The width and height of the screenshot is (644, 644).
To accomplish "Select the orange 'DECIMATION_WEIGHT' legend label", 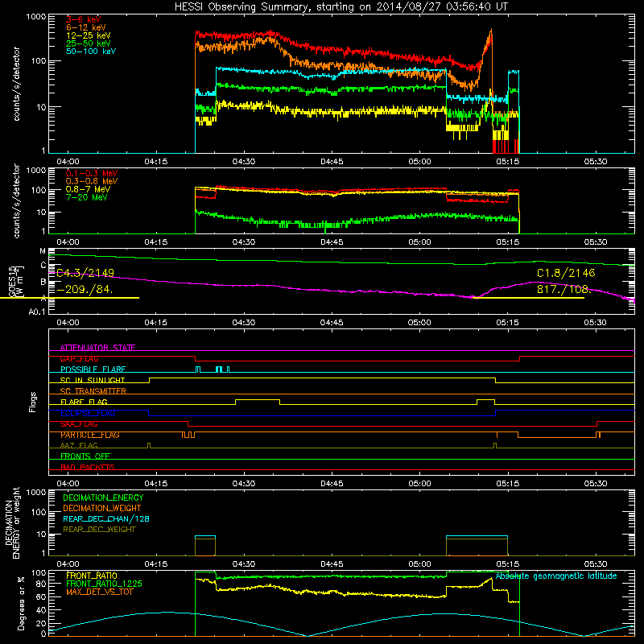I will point(102,509).
